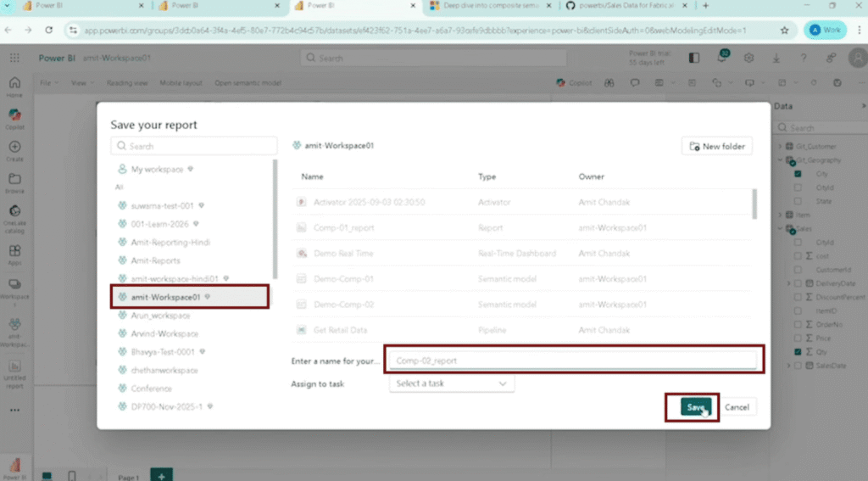Viewport: 868px width, 481px height.
Task: Open the Settings gear in header
Action: [749, 58]
